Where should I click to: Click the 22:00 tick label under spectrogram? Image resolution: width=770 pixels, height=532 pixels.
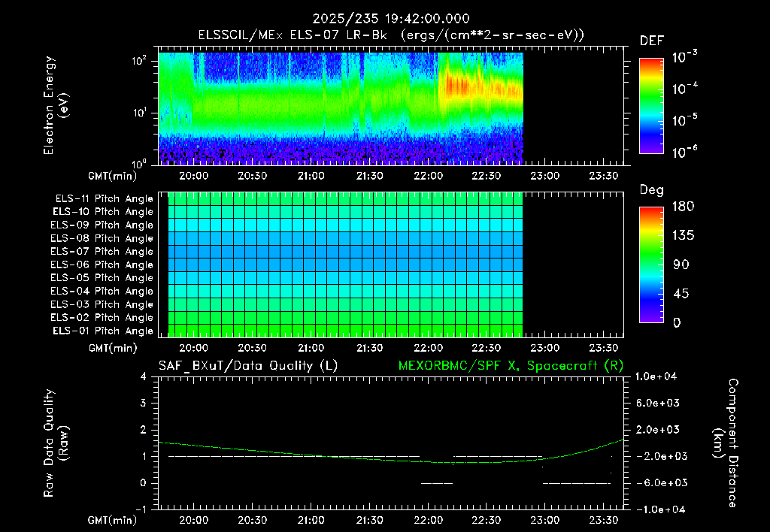click(428, 176)
